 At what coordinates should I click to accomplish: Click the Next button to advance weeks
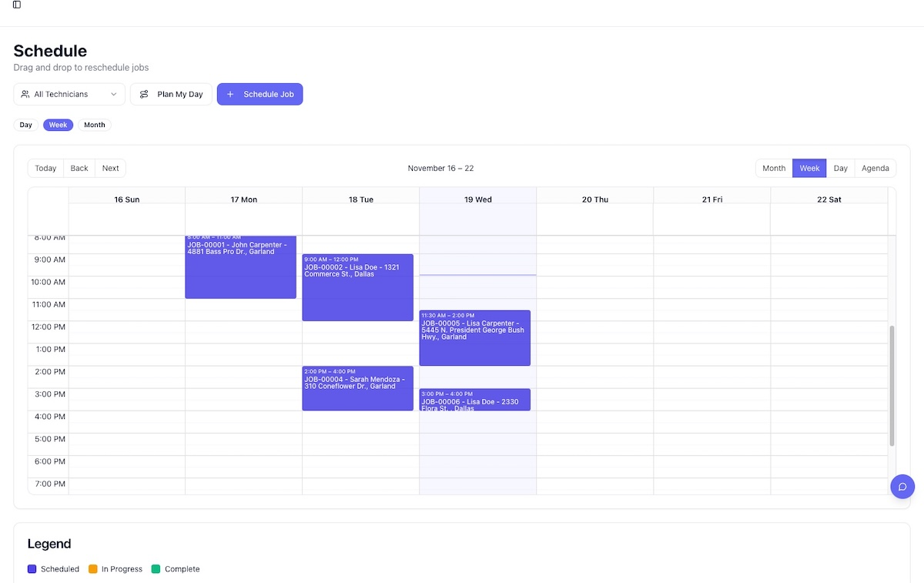[x=110, y=168]
